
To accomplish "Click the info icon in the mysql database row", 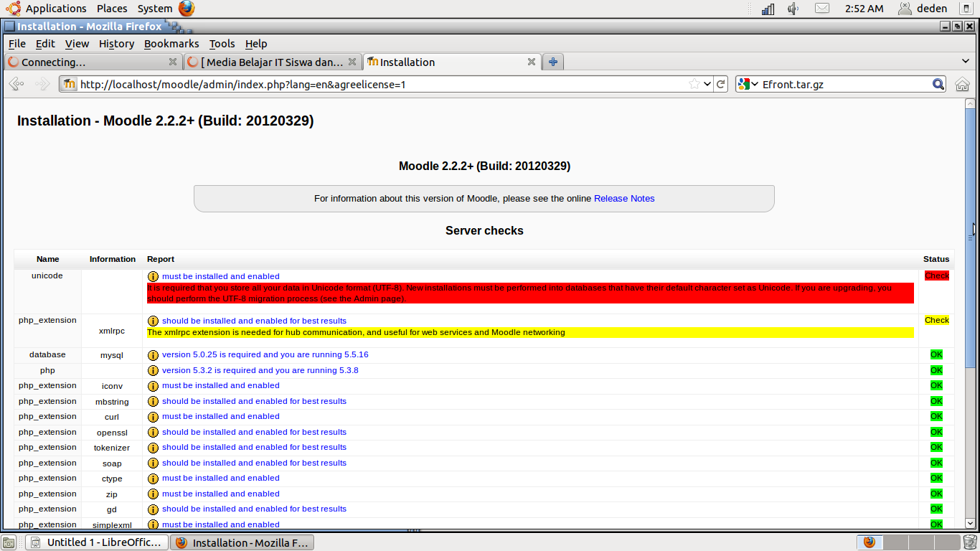I will tap(153, 354).
